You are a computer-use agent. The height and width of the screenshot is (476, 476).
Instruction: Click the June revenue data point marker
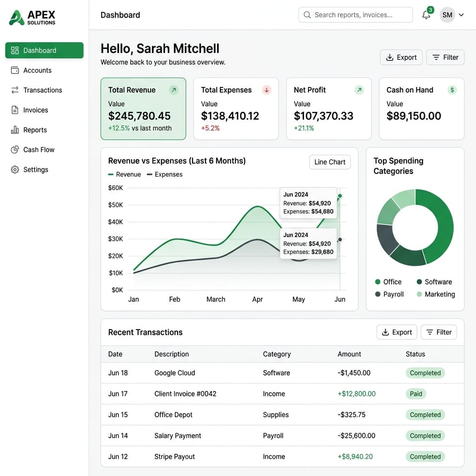tap(340, 196)
